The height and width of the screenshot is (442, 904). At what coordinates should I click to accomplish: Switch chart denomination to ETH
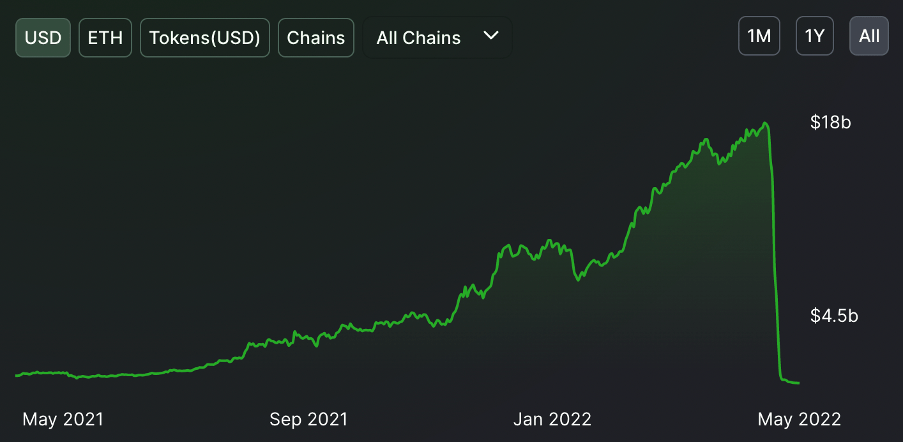[105, 38]
